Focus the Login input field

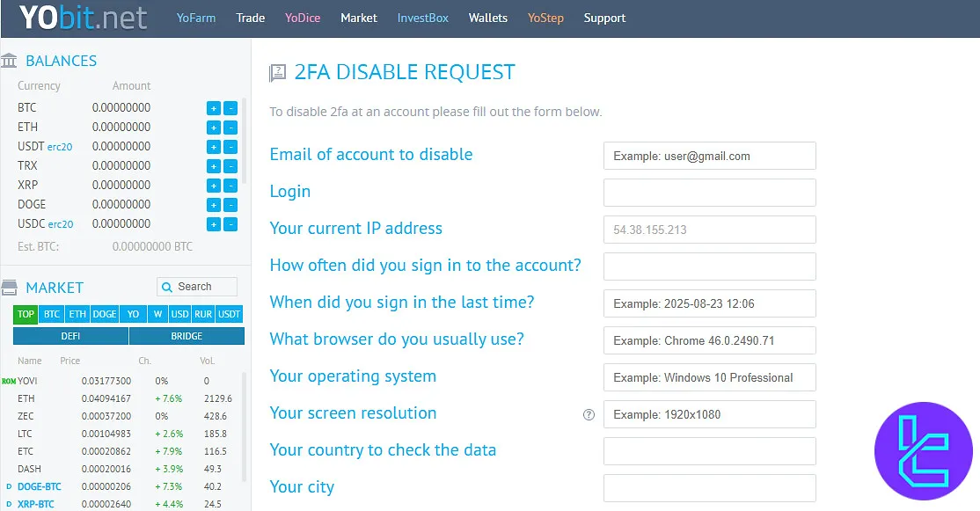(x=709, y=193)
